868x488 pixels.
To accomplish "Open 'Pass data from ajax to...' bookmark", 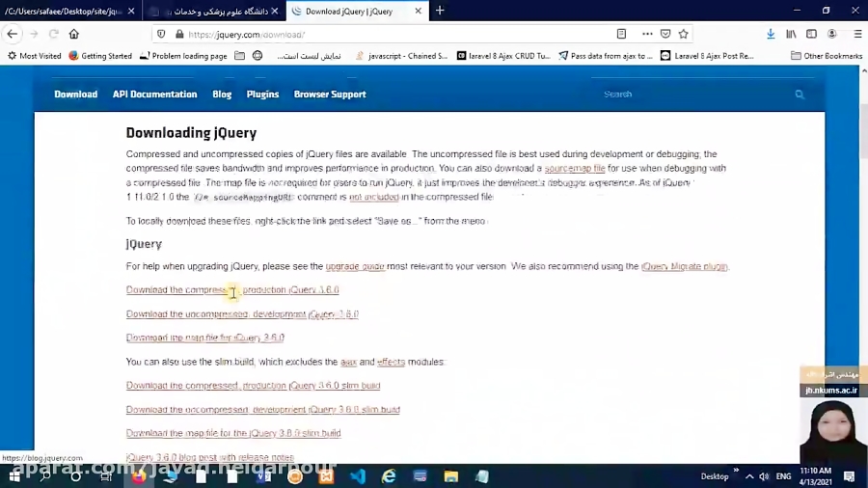I will coord(606,56).
